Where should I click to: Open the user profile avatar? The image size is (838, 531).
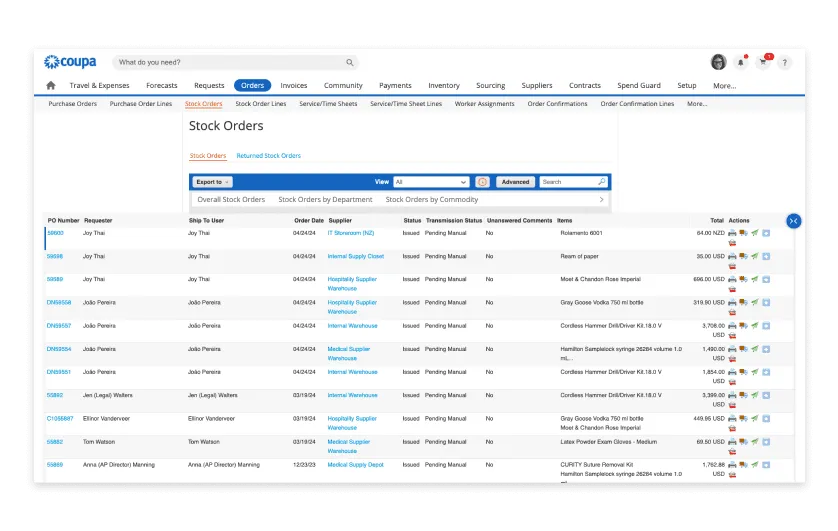tap(718, 62)
